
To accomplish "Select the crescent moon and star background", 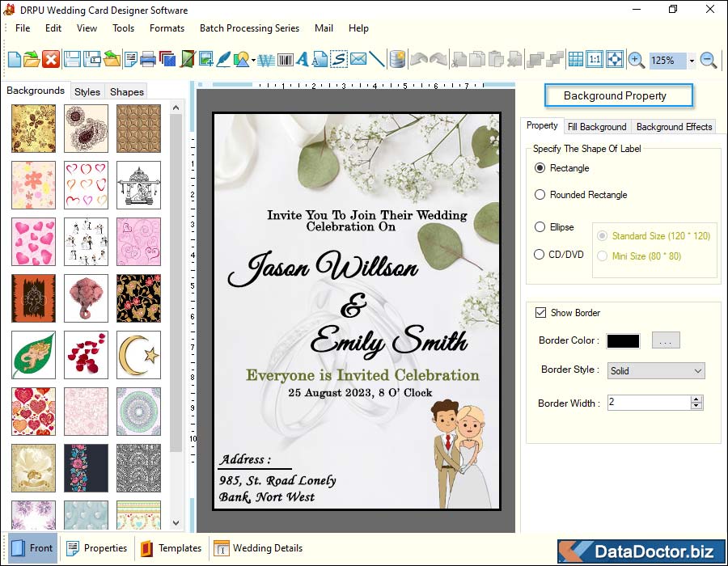I will coord(138,355).
